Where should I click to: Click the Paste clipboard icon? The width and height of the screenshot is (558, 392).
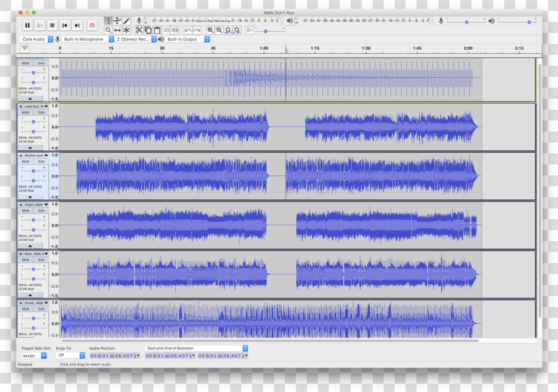coord(157,31)
